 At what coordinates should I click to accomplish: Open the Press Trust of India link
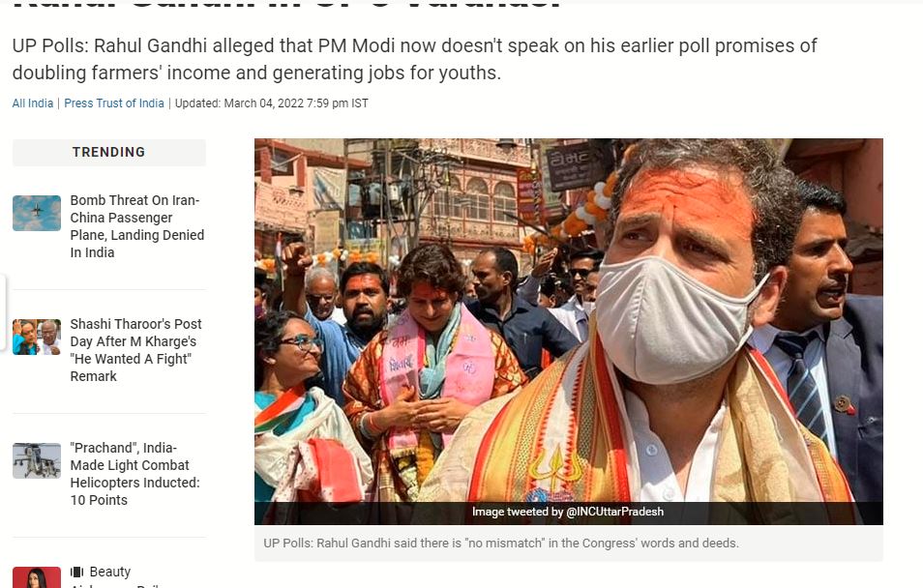click(x=113, y=103)
